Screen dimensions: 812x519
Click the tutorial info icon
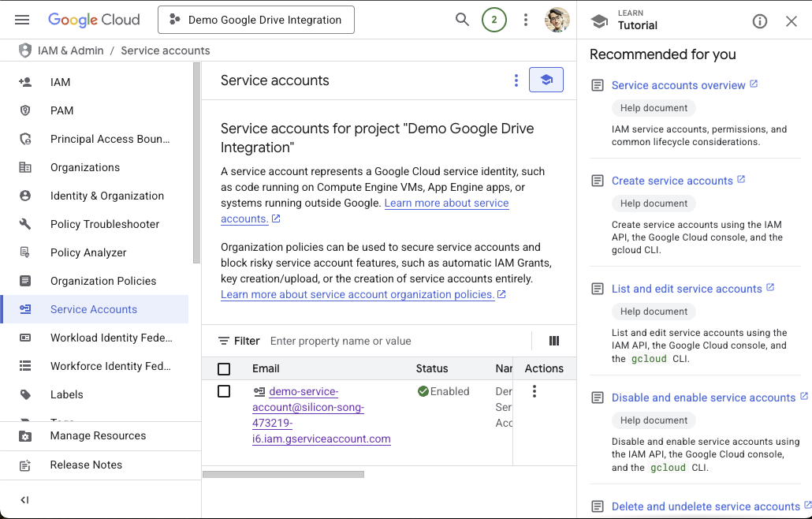(x=760, y=21)
